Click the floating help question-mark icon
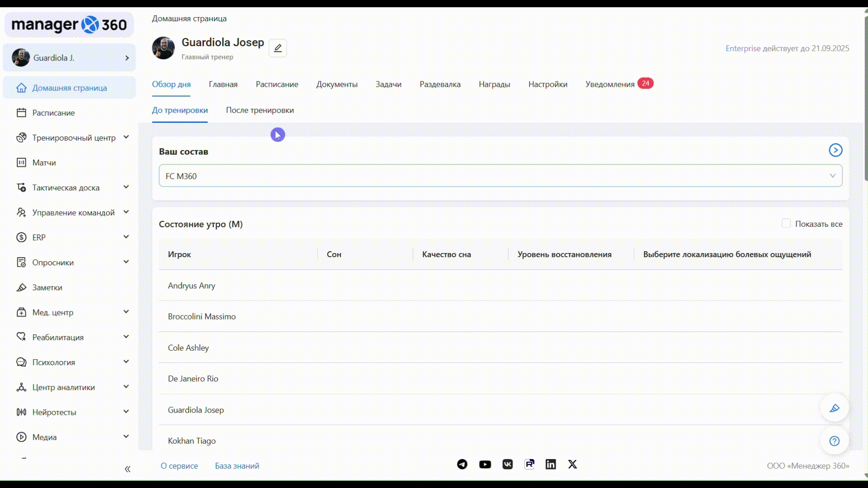 coord(834,441)
